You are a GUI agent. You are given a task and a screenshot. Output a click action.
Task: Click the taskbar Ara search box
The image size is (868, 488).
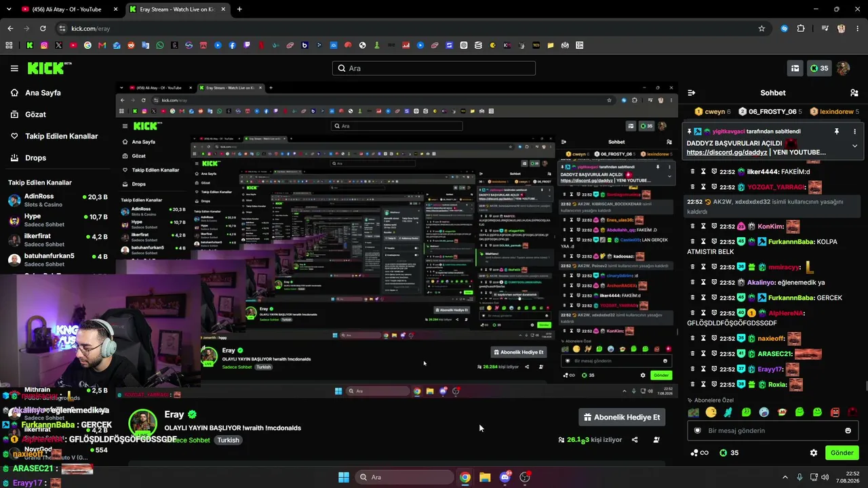405,477
